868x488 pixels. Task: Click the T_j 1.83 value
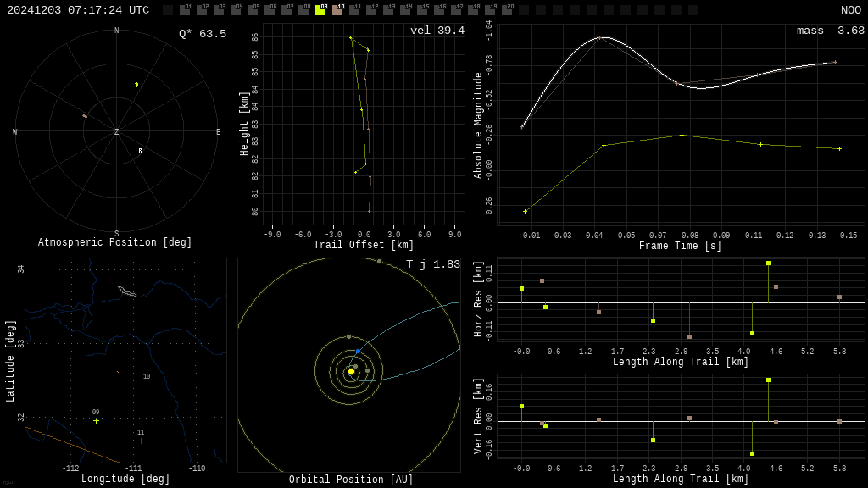[433, 264]
